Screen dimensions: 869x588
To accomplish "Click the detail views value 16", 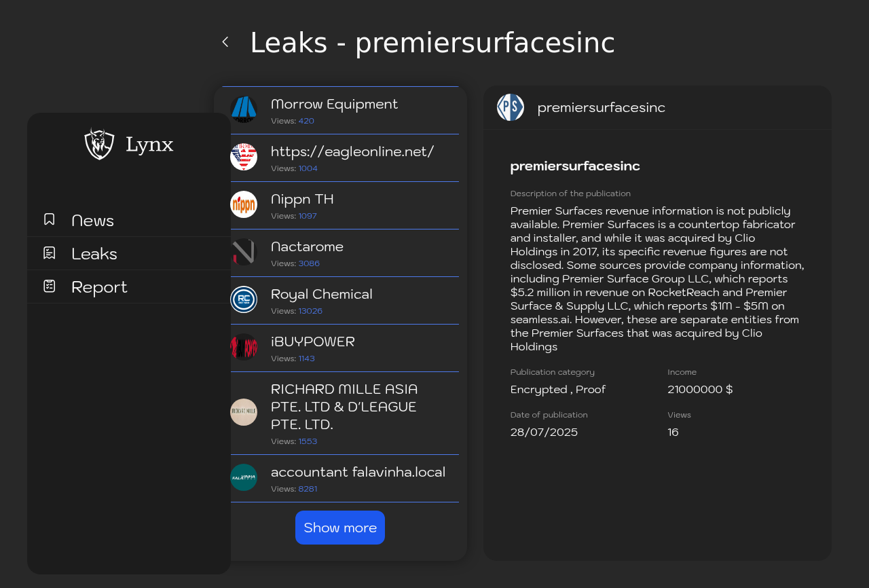I will point(673,432).
